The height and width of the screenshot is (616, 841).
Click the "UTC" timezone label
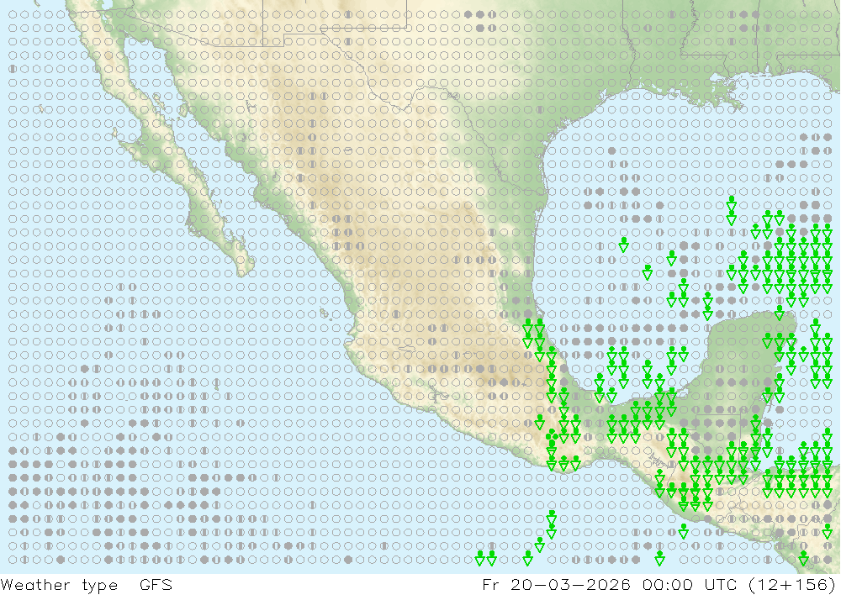point(721,584)
